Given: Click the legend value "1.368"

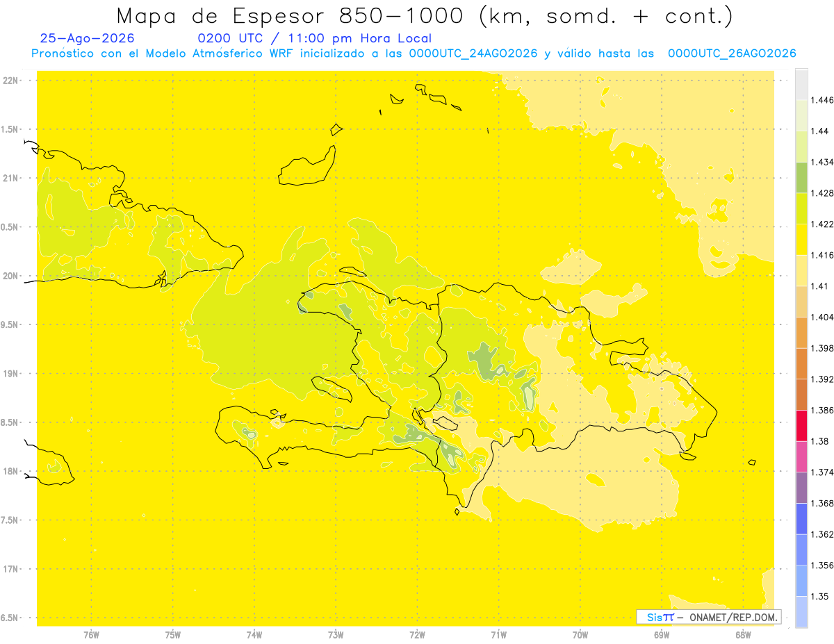Looking at the screenshot, I should click(x=822, y=503).
